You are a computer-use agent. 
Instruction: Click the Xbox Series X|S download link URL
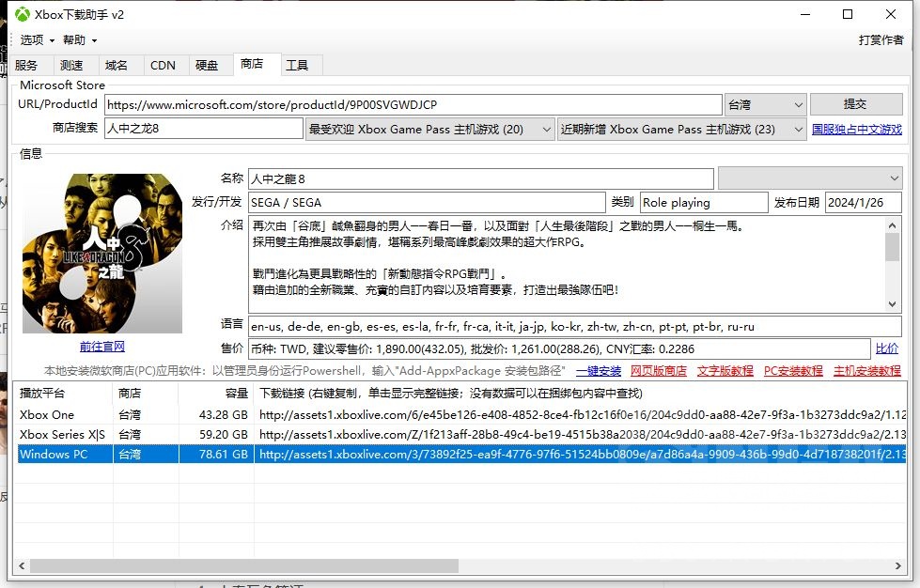pyautogui.click(x=582, y=434)
